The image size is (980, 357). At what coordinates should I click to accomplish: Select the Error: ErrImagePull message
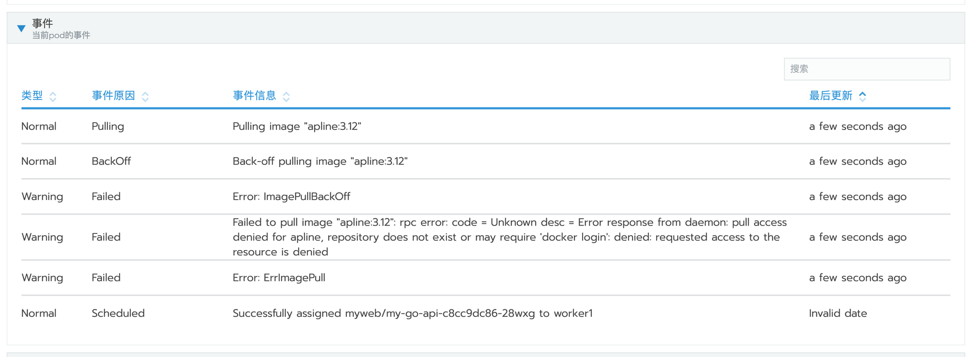pos(279,278)
